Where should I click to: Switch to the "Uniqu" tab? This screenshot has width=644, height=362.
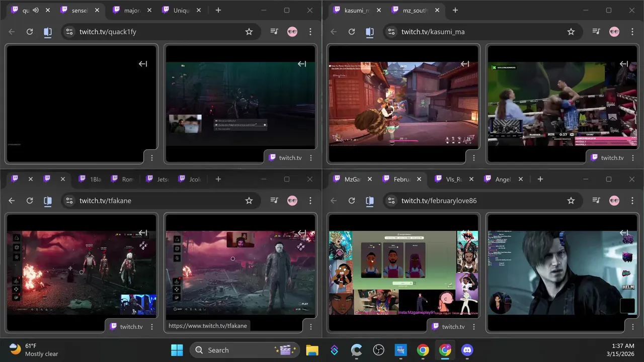pyautogui.click(x=181, y=10)
